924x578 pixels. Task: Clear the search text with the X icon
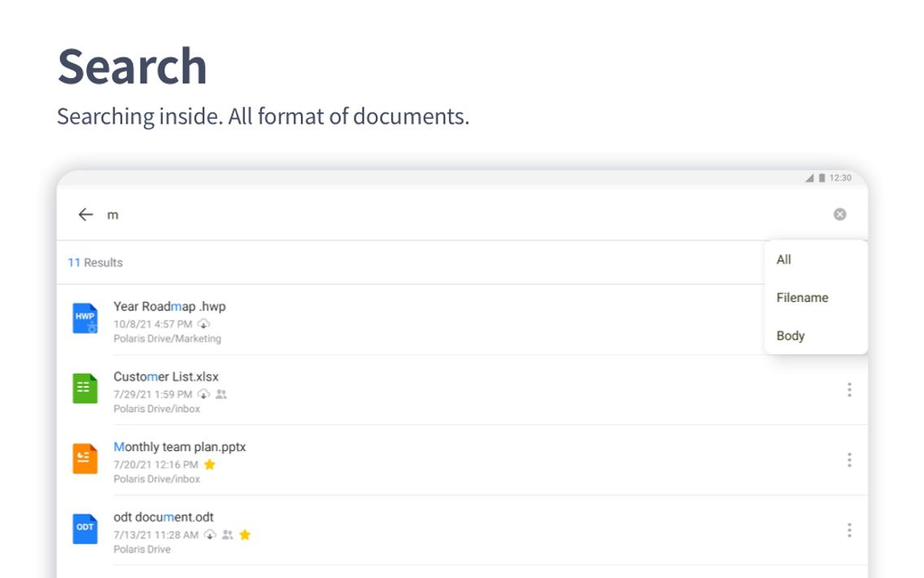coord(839,215)
